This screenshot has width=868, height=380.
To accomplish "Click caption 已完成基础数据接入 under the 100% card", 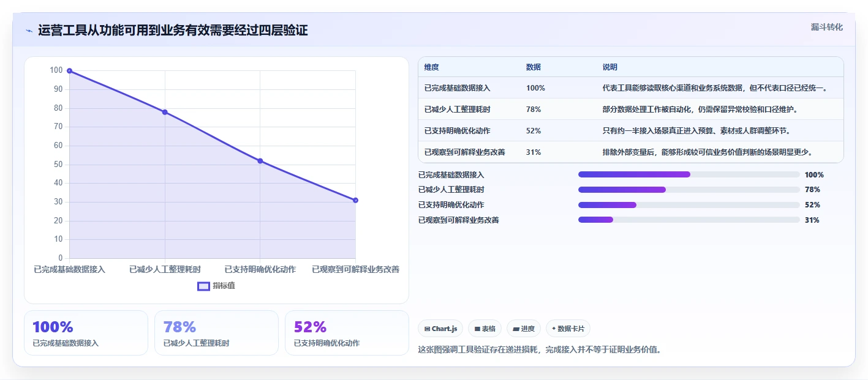I will pyautogui.click(x=66, y=343).
